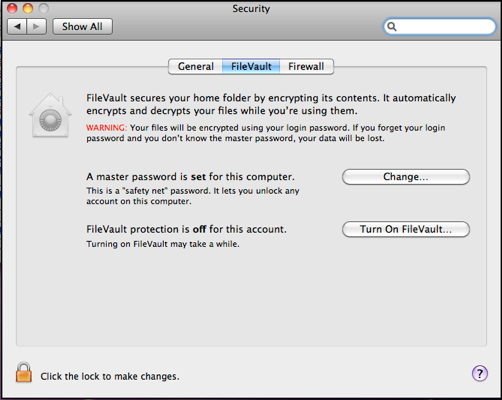Click the Security window title text
The image size is (502, 400).
point(251,8)
